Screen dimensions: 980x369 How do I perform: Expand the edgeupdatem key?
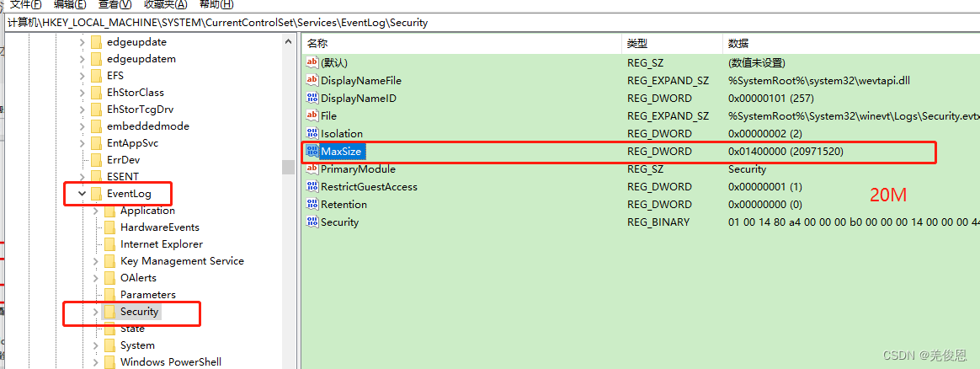click(x=82, y=59)
